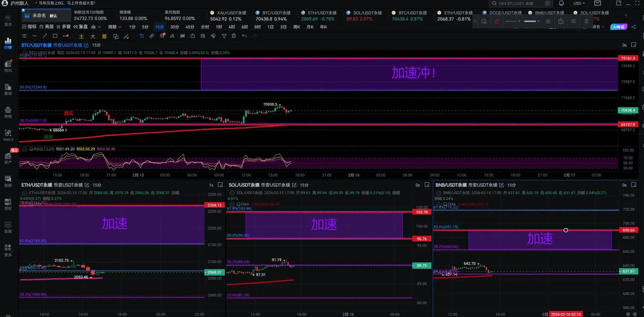Open the 多窗 multi-window layout option
Screen dimensions: 644x317
pos(64,27)
